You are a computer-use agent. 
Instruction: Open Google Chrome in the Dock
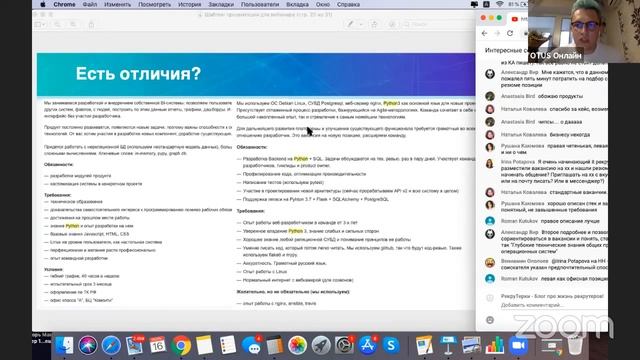(181, 345)
